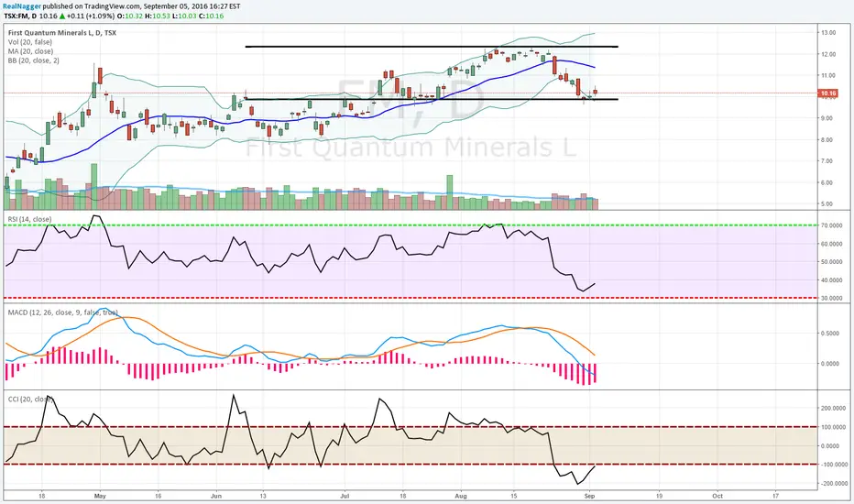Select First Quantum Minerals L, D, TSX legend
Viewport: 854px width, 504px height.
[62, 33]
